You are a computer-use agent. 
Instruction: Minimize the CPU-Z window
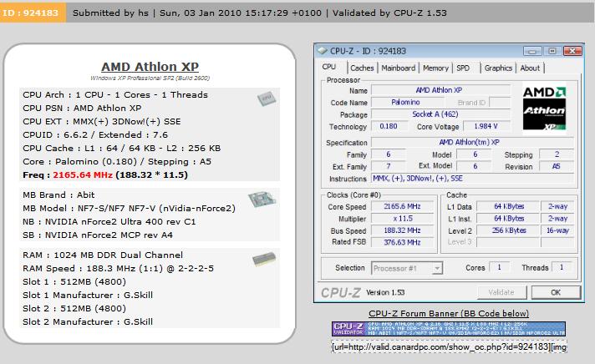tap(532, 51)
